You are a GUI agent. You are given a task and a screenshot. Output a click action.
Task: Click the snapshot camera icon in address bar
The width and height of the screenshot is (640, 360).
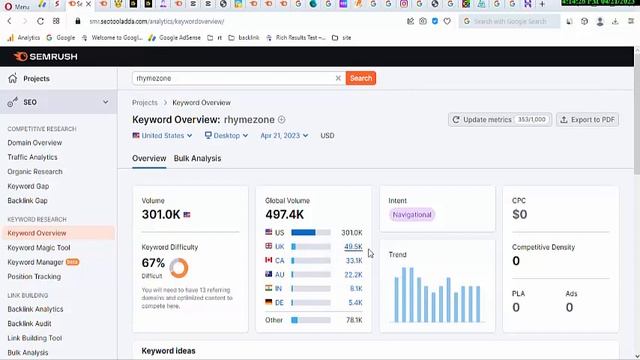click(x=423, y=21)
